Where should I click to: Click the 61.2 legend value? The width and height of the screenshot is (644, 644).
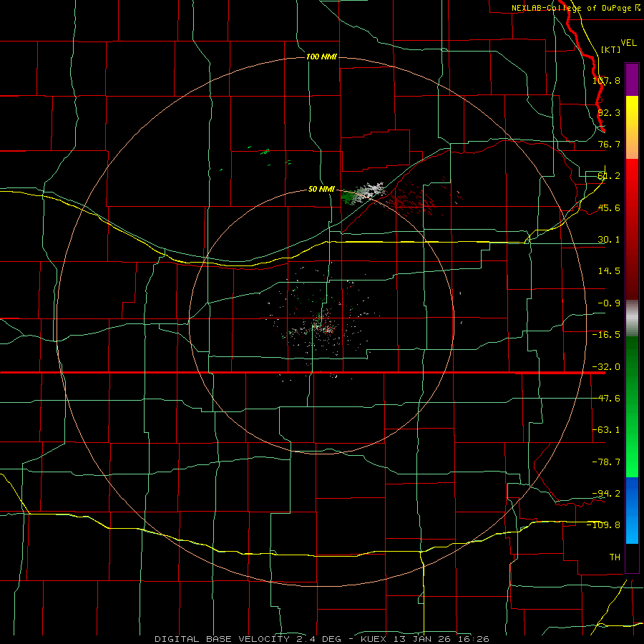pyautogui.click(x=609, y=176)
